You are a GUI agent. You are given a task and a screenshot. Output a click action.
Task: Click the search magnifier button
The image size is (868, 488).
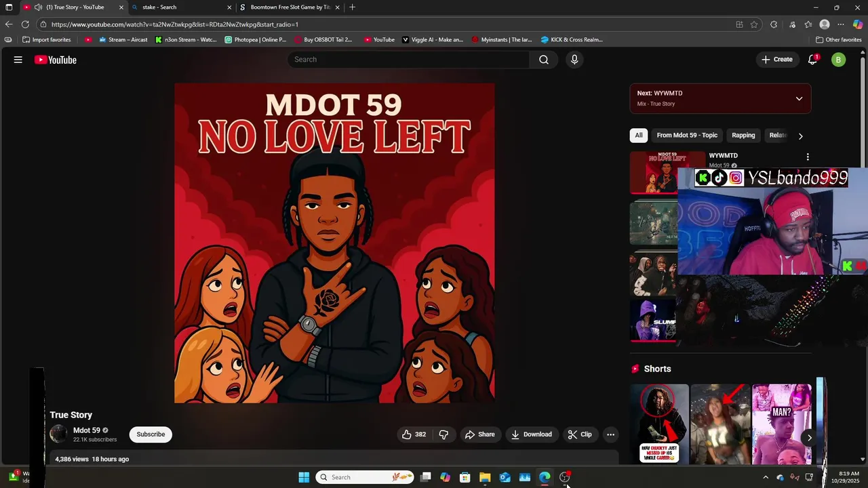(x=544, y=60)
